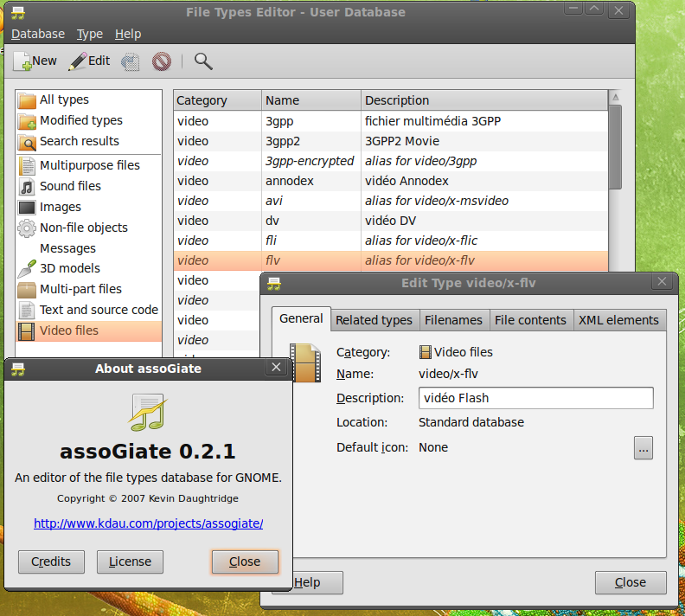Choose the Non-file objects category

click(83, 228)
